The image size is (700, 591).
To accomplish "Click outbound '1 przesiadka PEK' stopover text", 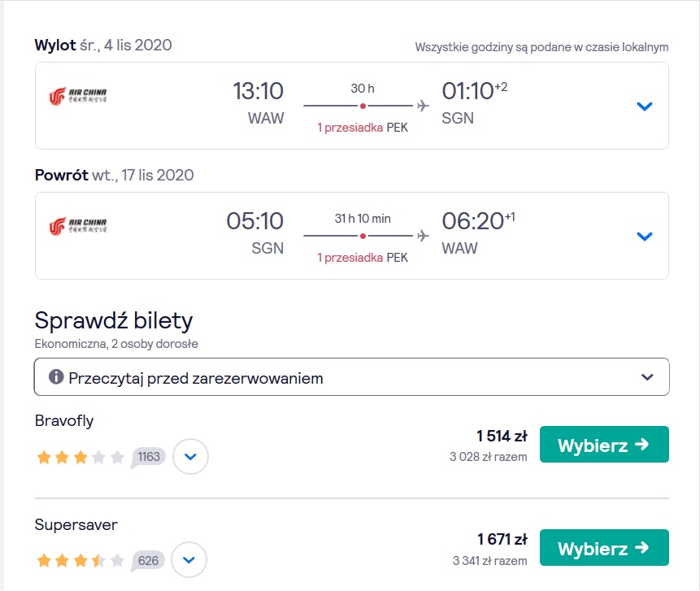I will 363,128.
